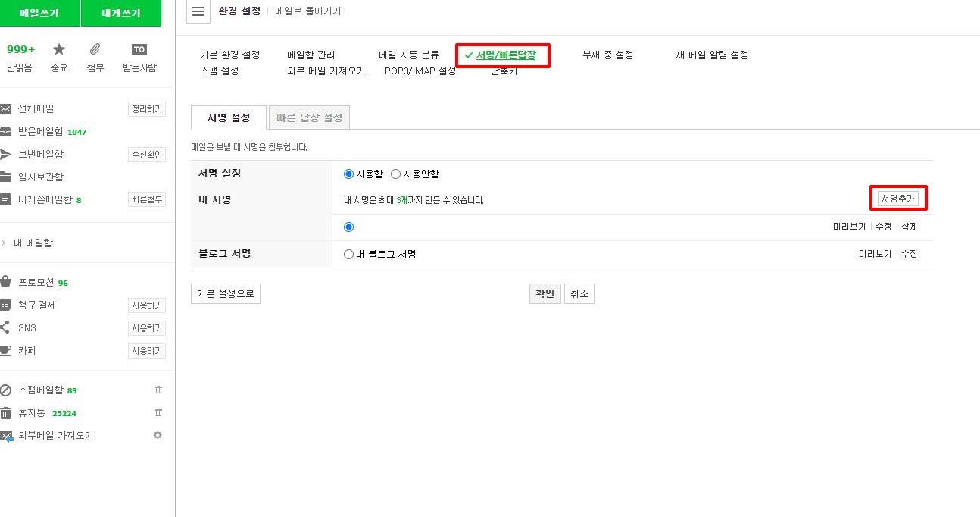Click the 보낸메일함 paper plane icon

click(5, 154)
